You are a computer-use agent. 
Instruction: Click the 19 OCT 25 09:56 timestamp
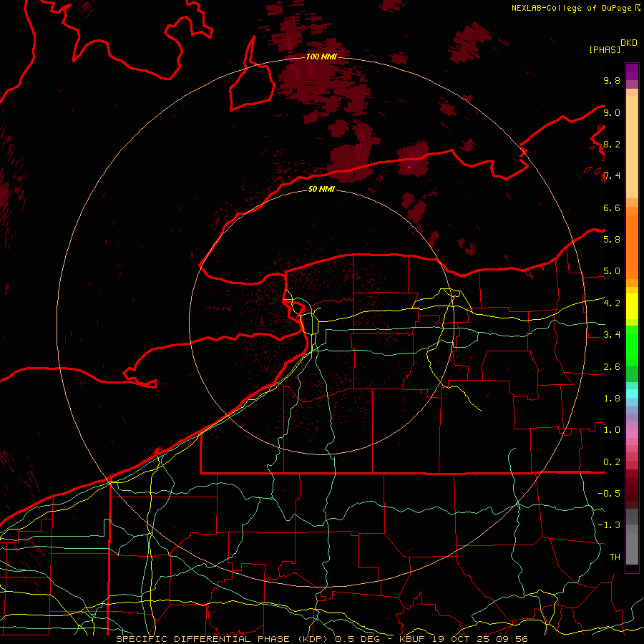click(480, 639)
